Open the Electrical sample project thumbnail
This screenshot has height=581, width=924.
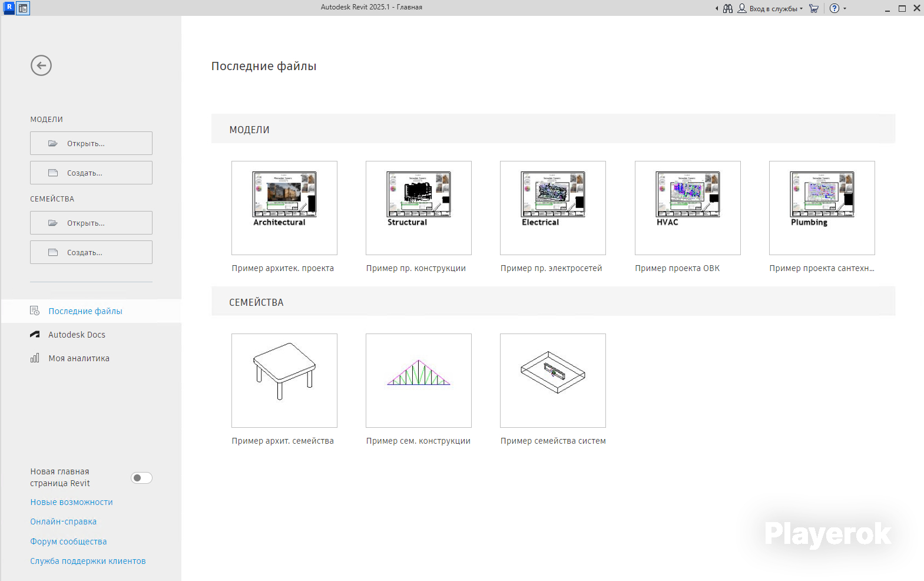coord(553,208)
